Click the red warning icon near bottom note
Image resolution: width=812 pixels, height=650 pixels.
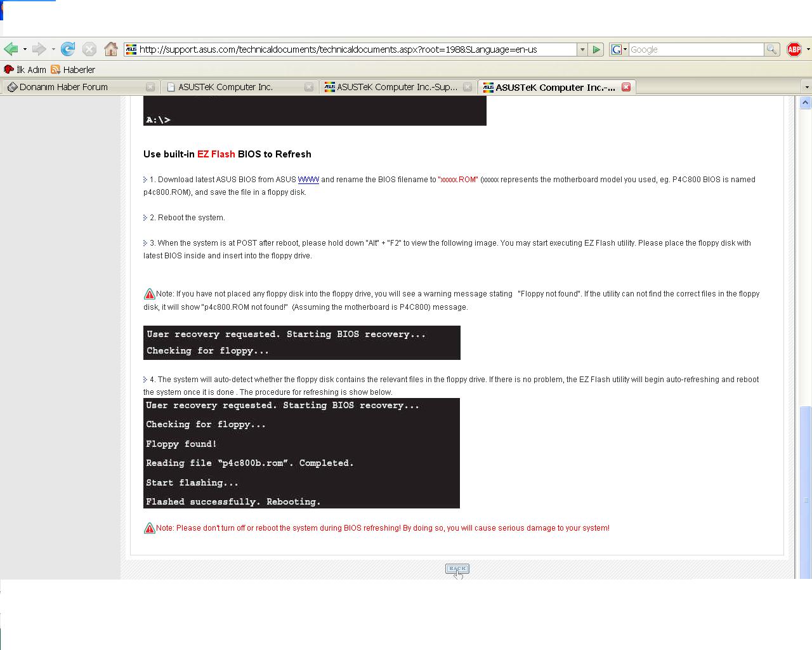pyautogui.click(x=149, y=528)
